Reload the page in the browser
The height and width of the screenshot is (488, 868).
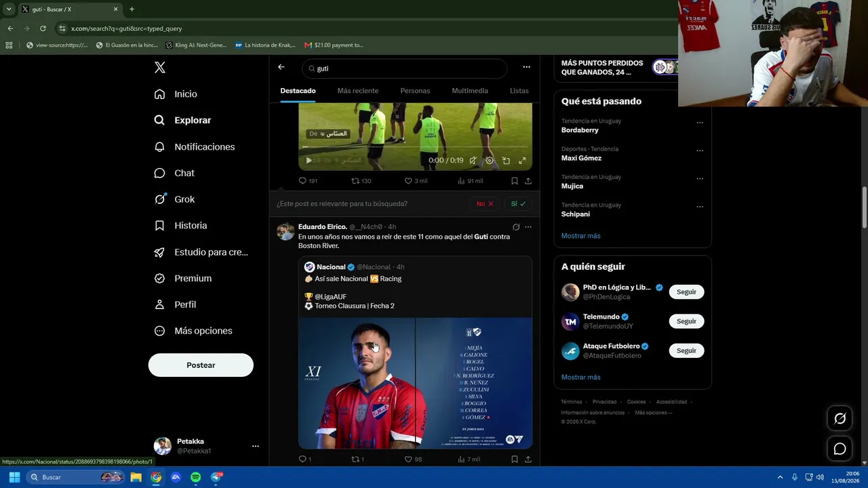coord(43,28)
